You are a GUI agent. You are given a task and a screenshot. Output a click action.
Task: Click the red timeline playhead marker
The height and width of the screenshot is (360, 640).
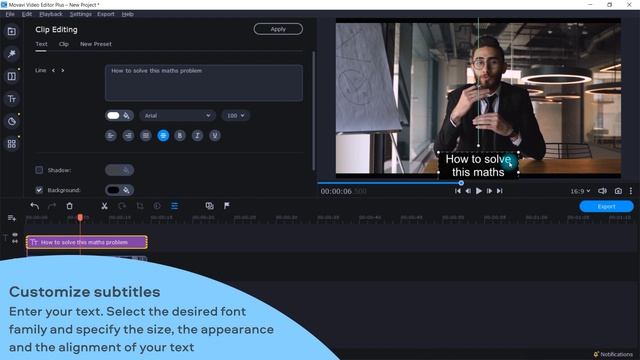pyautogui.click(x=80, y=218)
